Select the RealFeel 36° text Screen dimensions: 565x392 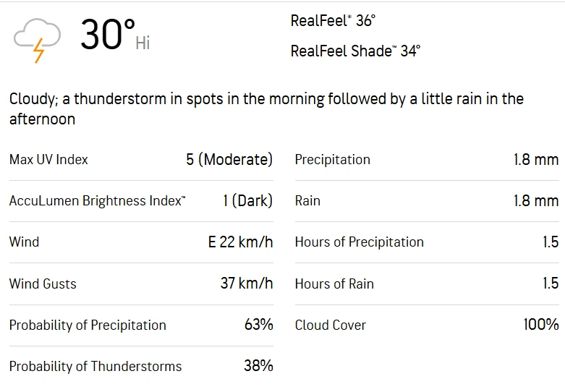click(x=332, y=21)
